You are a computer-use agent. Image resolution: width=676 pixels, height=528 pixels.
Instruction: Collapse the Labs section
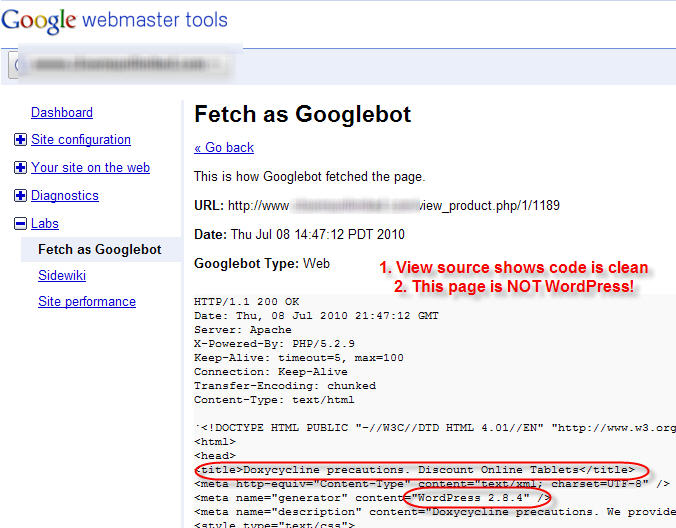pos(20,224)
